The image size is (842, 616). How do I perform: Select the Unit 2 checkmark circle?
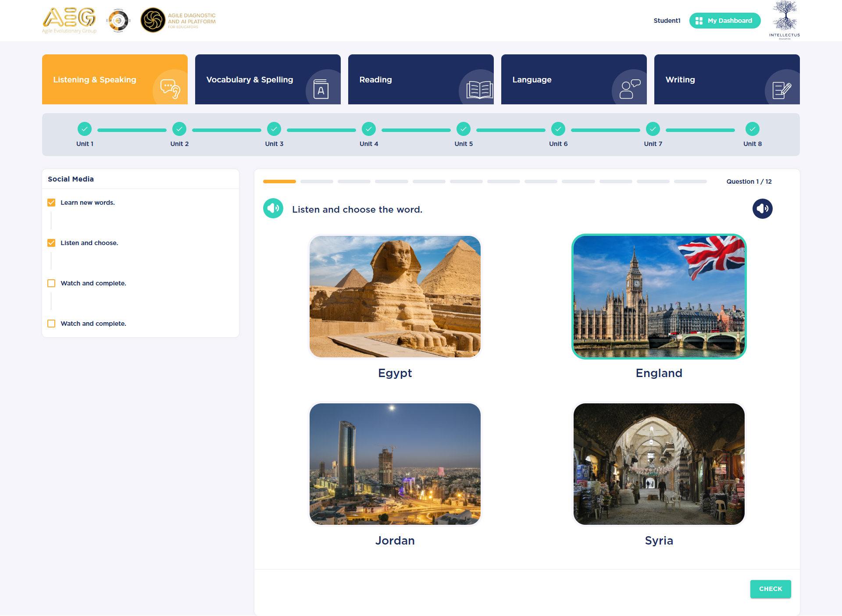(x=179, y=129)
